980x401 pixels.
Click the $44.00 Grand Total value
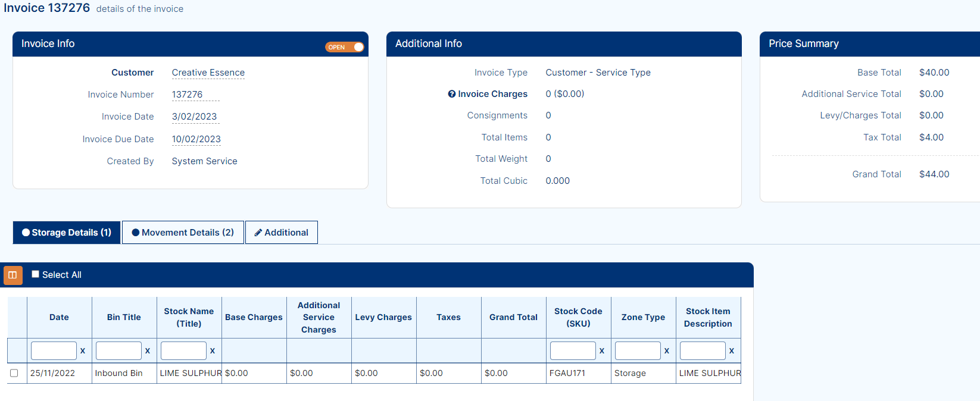click(934, 174)
